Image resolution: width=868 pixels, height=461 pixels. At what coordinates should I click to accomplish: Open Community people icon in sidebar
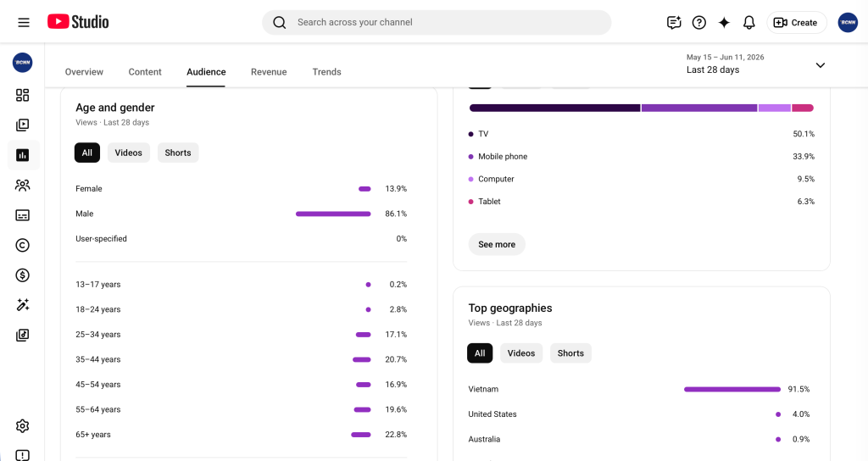(23, 186)
